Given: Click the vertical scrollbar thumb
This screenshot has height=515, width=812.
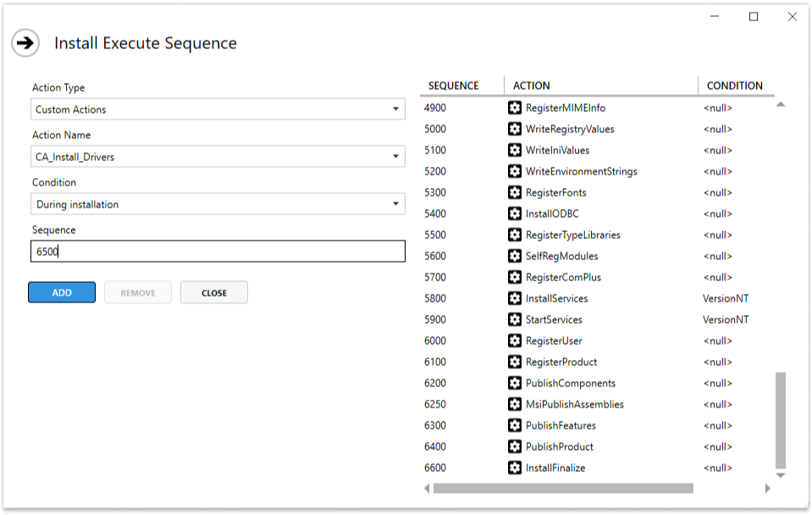Looking at the screenshot, I should point(781,420).
